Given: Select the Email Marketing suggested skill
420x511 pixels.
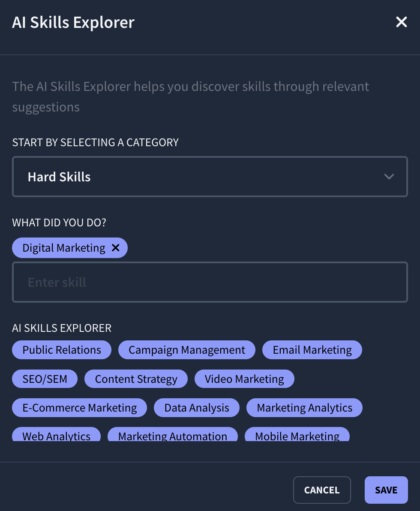Looking at the screenshot, I should [x=312, y=349].
